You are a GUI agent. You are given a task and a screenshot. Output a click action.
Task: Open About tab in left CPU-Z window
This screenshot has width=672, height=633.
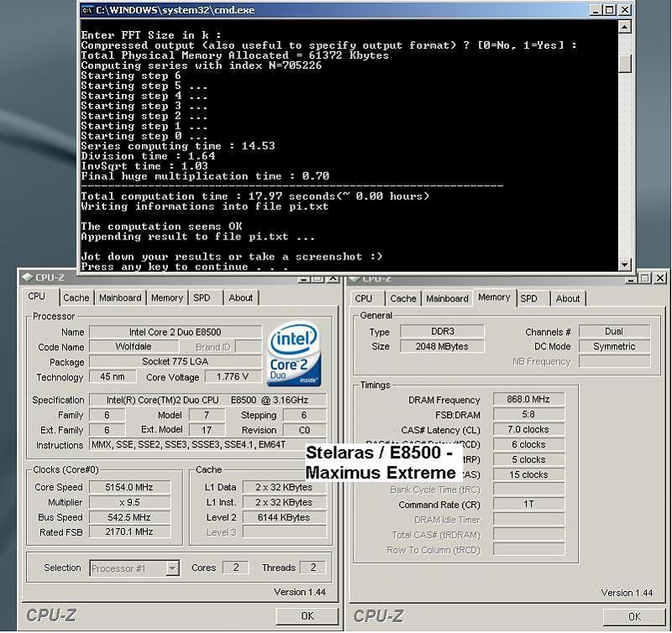tap(241, 298)
